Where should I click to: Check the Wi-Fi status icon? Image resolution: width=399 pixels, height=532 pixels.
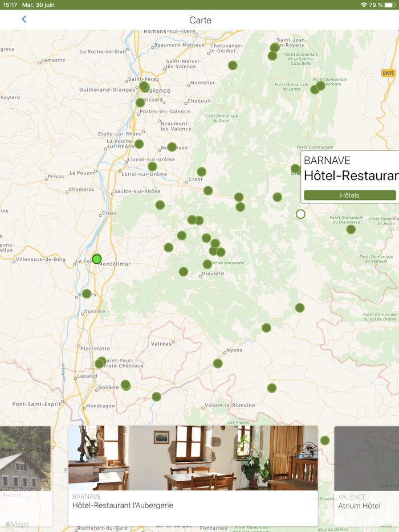364,5
